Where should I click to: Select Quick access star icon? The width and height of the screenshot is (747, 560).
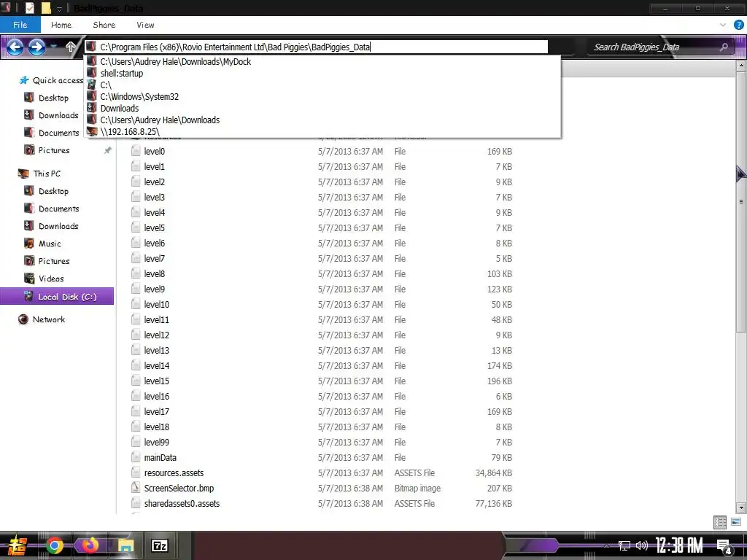24,80
